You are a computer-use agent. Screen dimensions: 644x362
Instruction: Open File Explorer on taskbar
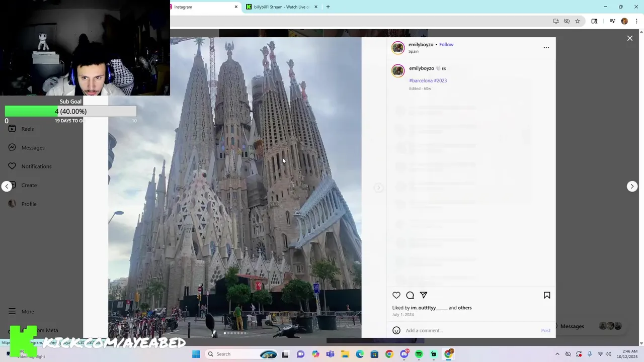345,354
